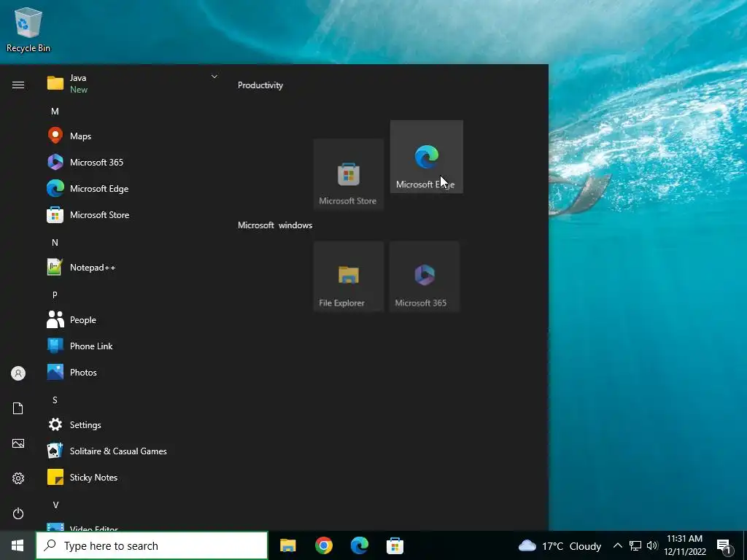
Task: Open network status tray icon
Action: pos(635,545)
